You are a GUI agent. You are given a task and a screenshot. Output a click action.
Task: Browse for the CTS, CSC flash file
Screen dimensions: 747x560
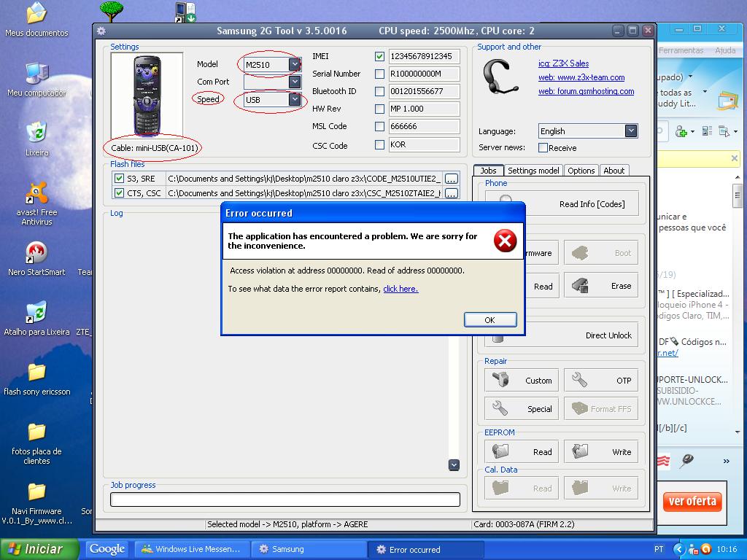point(451,192)
